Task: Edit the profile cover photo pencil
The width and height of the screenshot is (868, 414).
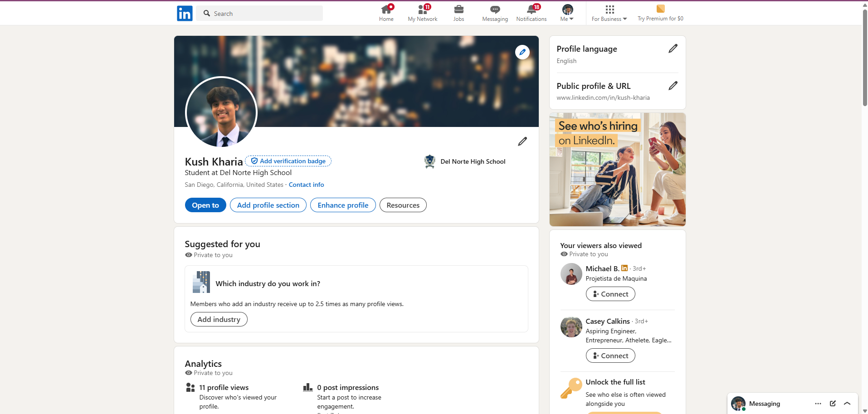Action: (522, 52)
